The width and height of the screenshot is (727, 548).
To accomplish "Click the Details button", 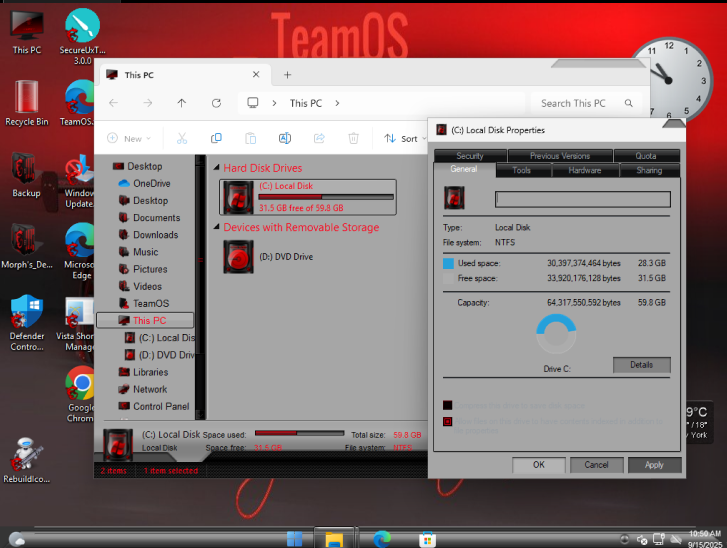I will pyautogui.click(x=642, y=365).
